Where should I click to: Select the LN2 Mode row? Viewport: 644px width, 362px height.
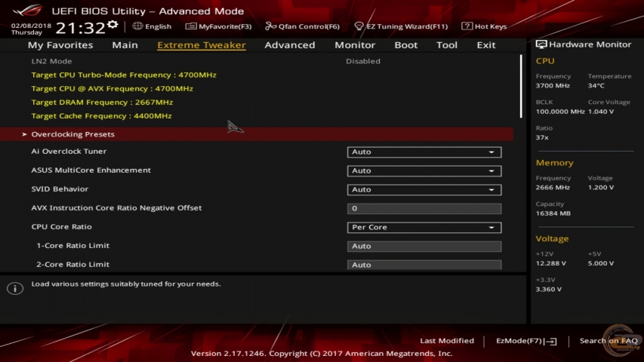tap(257, 61)
